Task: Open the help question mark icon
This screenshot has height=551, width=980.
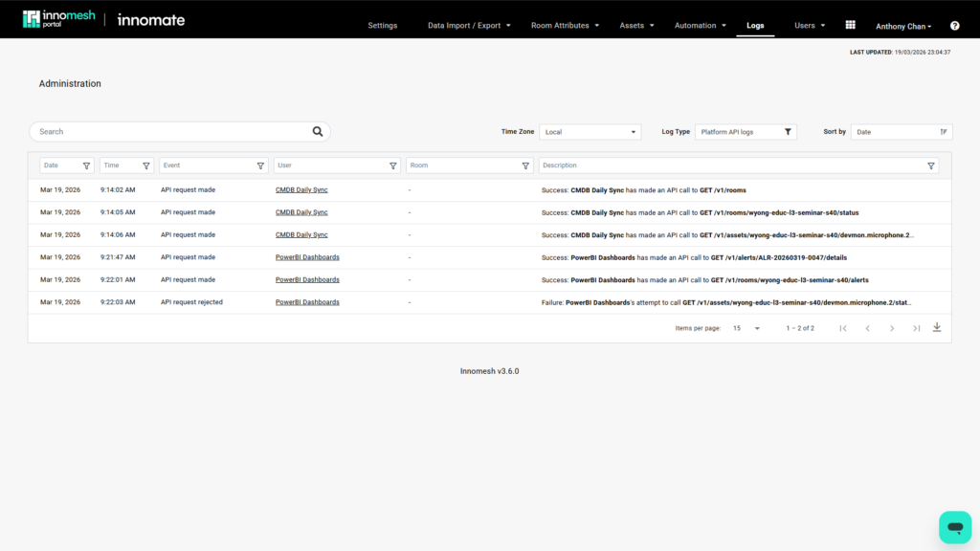Action: 954,26
